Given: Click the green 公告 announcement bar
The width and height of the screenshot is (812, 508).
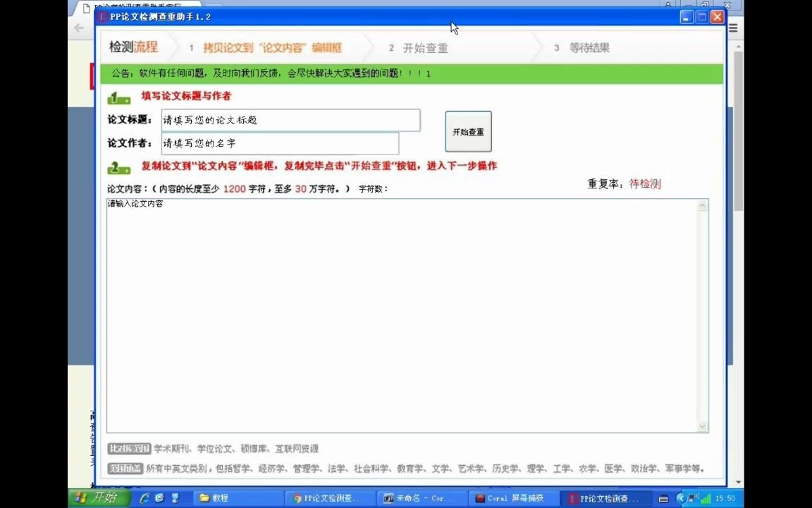Looking at the screenshot, I should pos(412,73).
